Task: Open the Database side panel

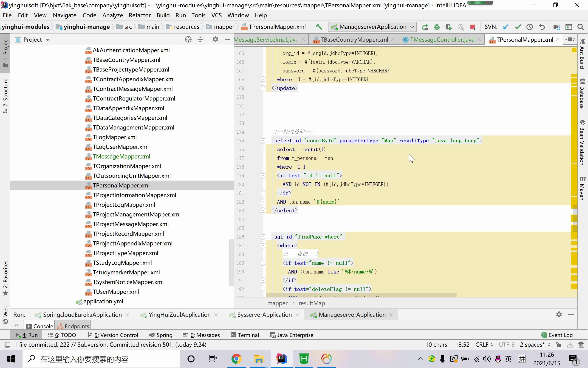Action: [x=582, y=93]
